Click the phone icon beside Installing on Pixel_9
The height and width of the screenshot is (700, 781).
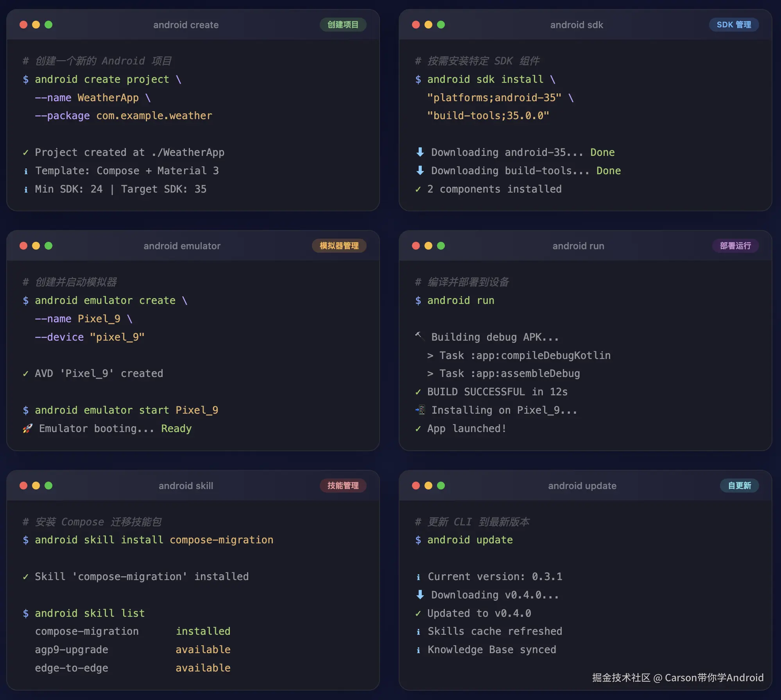(420, 410)
